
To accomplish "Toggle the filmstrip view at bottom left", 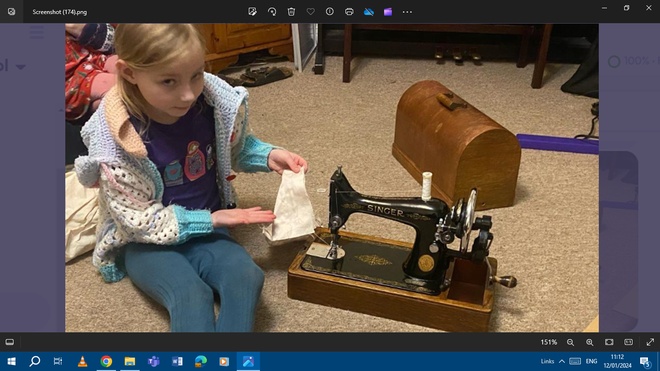I will tap(10, 342).
